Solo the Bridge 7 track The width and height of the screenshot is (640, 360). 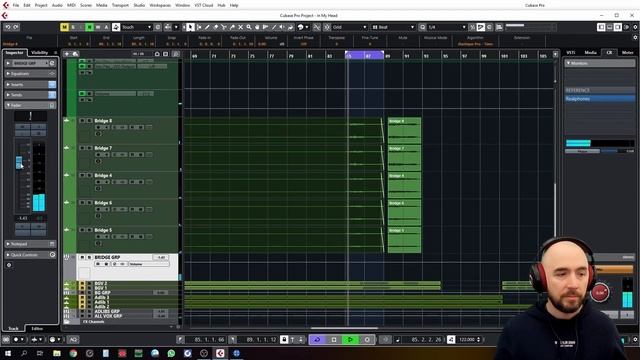tap(89, 148)
